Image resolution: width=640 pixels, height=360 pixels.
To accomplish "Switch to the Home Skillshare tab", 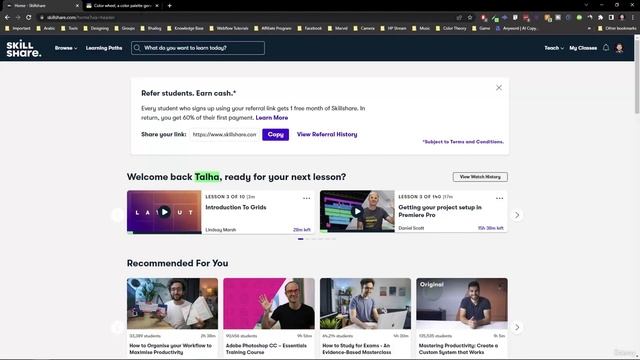I will coord(41,6).
